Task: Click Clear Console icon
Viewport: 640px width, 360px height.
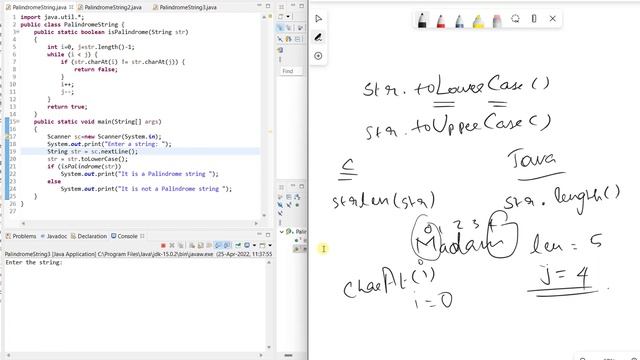Action: click(x=192, y=245)
